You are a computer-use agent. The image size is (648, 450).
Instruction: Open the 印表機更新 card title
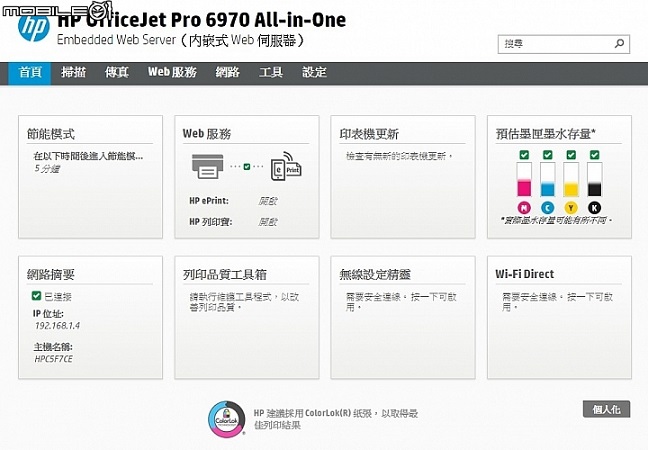click(369, 134)
